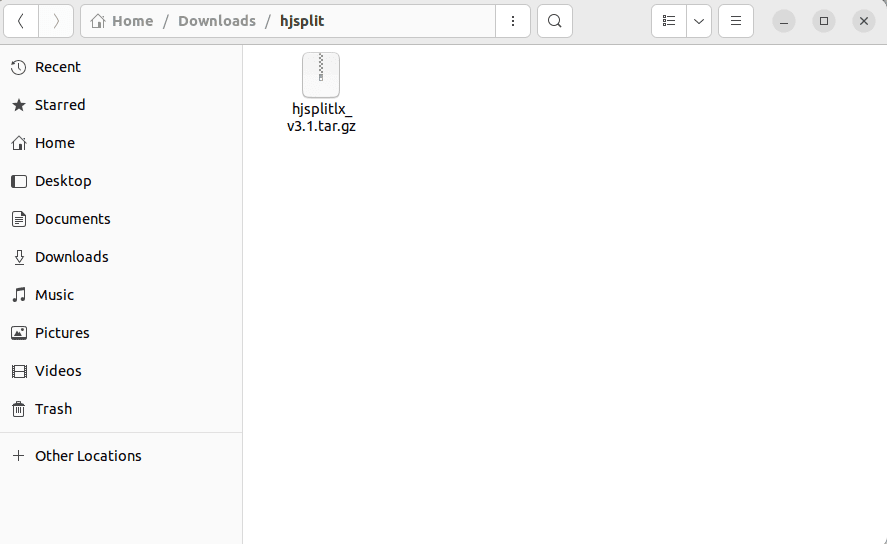Go to Home in the sidebar
887x544 pixels.
[x=121, y=143]
